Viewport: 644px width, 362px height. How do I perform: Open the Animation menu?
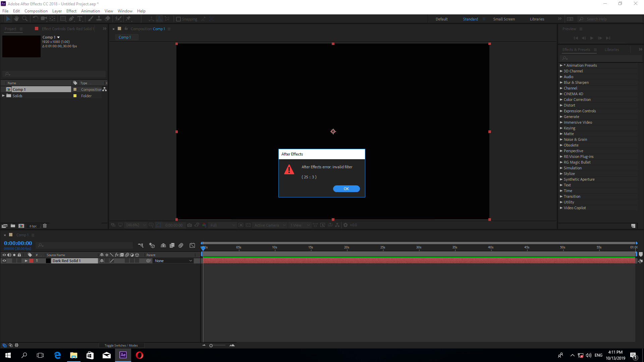pos(91,11)
